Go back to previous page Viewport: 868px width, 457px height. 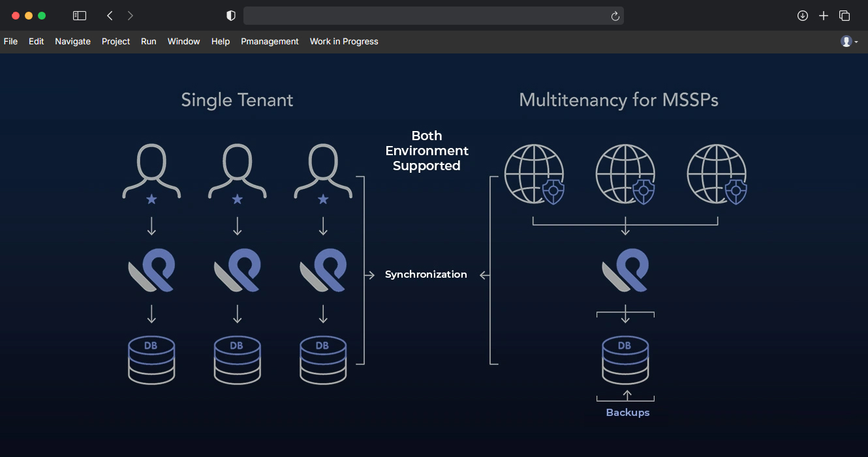click(110, 16)
